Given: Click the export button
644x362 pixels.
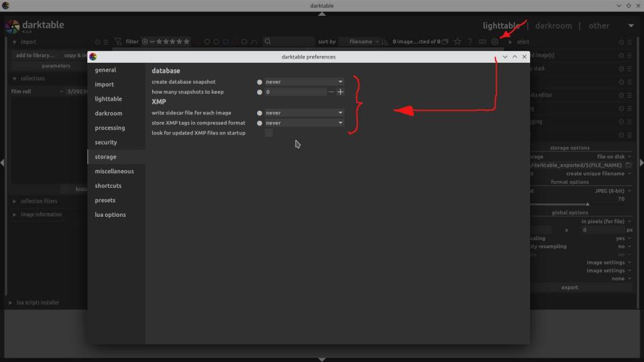Looking at the screenshot, I should tap(569, 287).
